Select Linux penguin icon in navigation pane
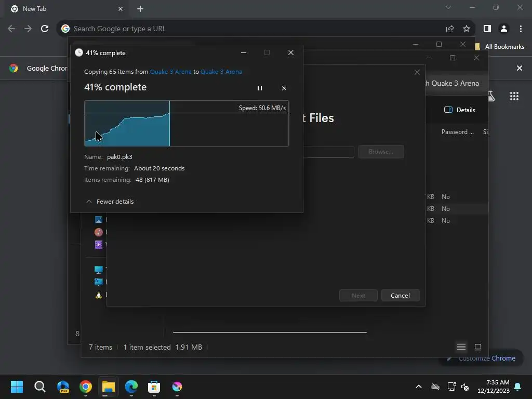 (98, 295)
